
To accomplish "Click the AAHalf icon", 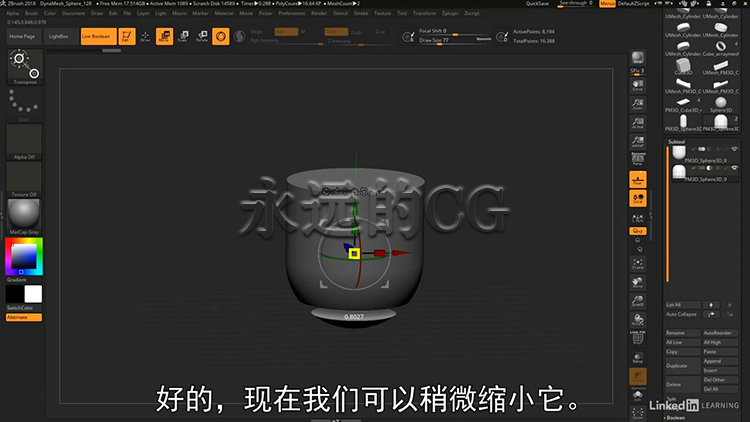I will 638,142.
